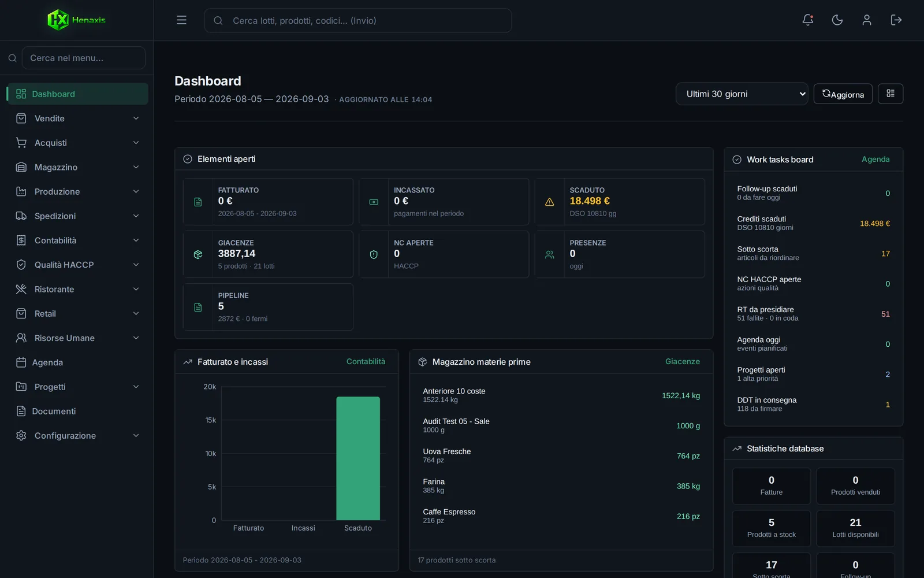The height and width of the screenshot is (578, 924).
Task: Click the Vendite shopping bag icon
Action: pos(21,118)
